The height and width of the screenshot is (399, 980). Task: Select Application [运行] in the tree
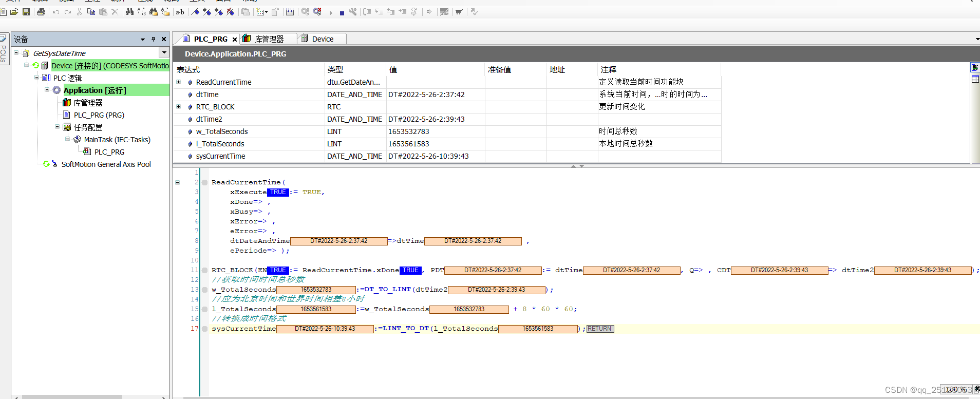click(x=95, y=90)
